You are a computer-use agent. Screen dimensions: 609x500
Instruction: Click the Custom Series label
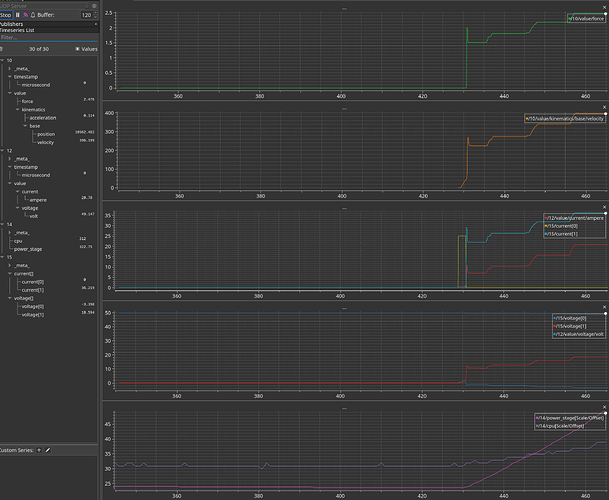pos(17,450)
